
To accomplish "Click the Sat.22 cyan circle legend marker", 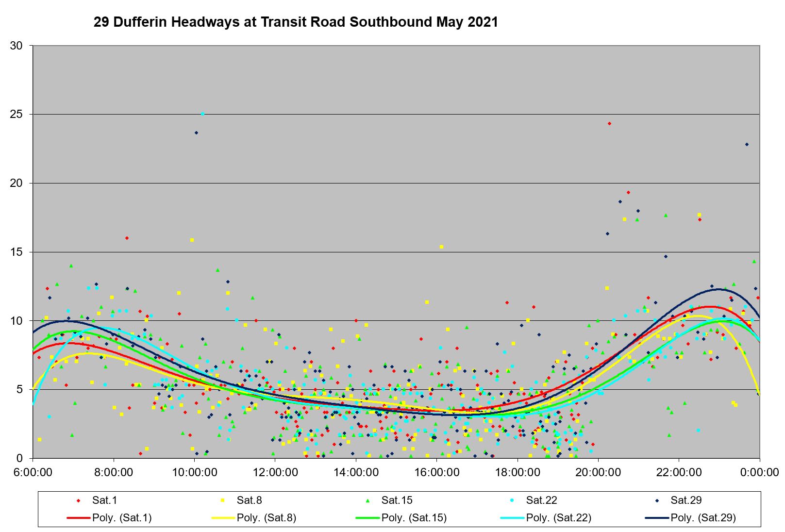I will (x=512, y=500).
